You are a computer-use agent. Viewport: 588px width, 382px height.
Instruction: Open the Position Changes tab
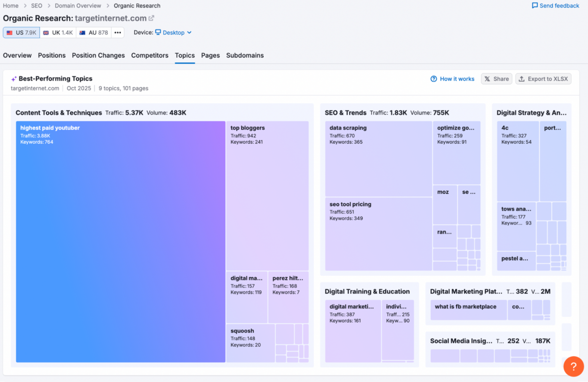pyautogui.click(x=98, y=55)
